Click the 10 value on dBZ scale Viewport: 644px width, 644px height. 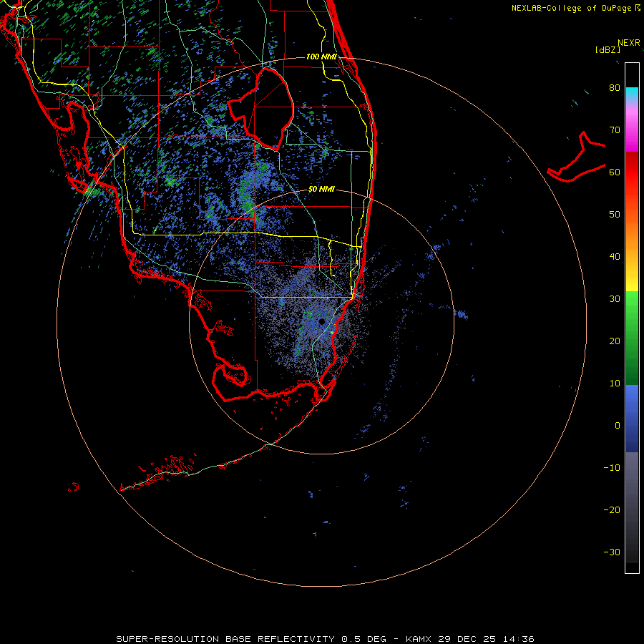coord(615,384)
